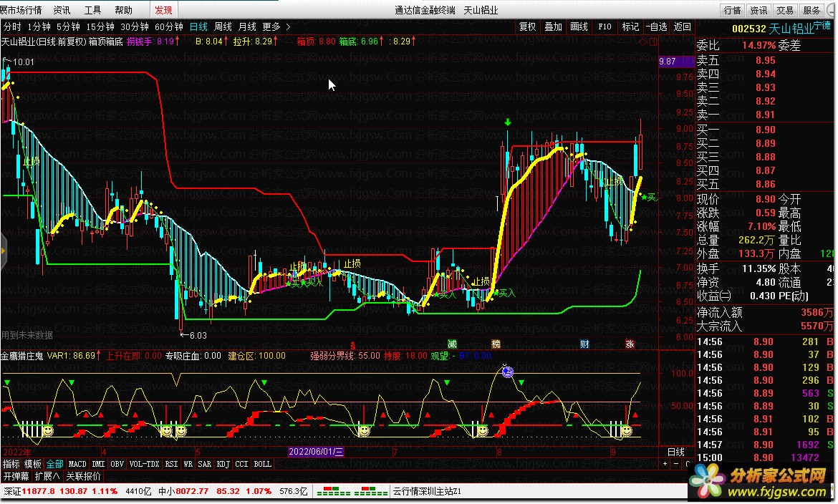Click the ★买 signal at the right chart edge
The height and width of the screenshot is (504, 838).
tap(648, 198)
